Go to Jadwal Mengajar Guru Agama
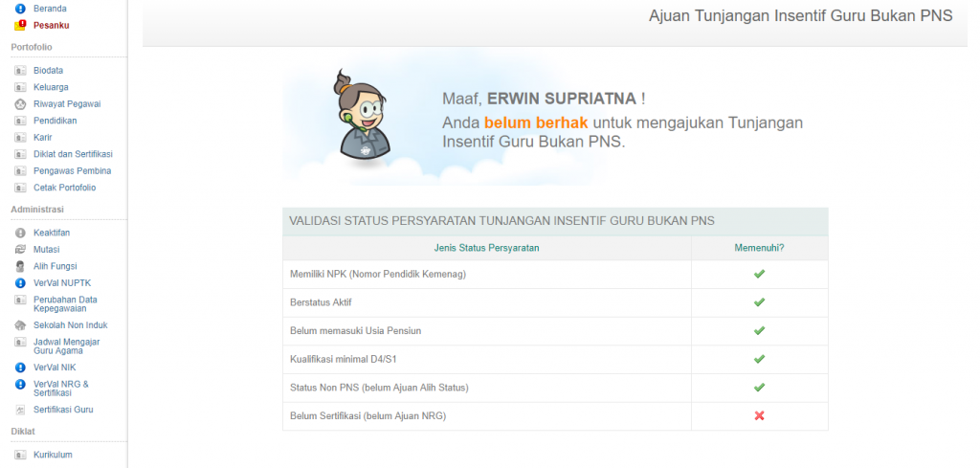 coord(66,345)
